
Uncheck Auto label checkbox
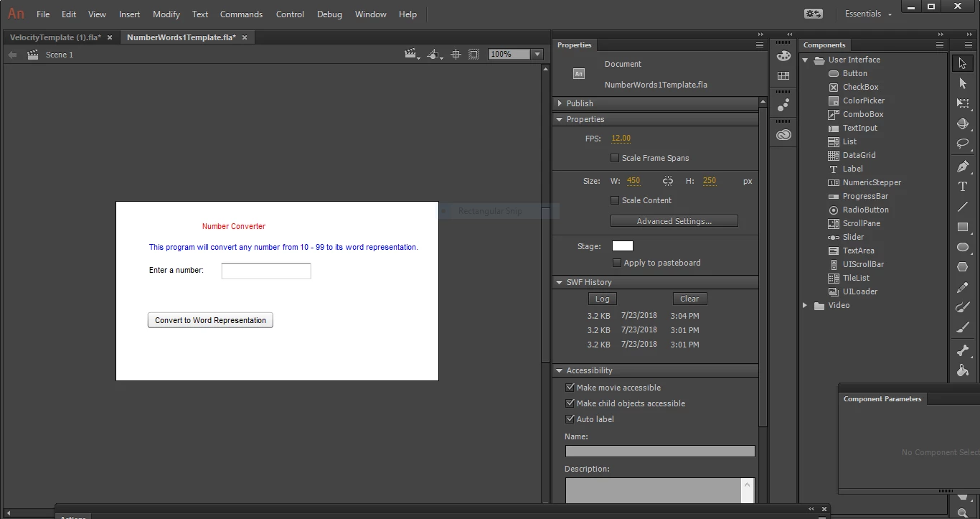coord(570,419)
